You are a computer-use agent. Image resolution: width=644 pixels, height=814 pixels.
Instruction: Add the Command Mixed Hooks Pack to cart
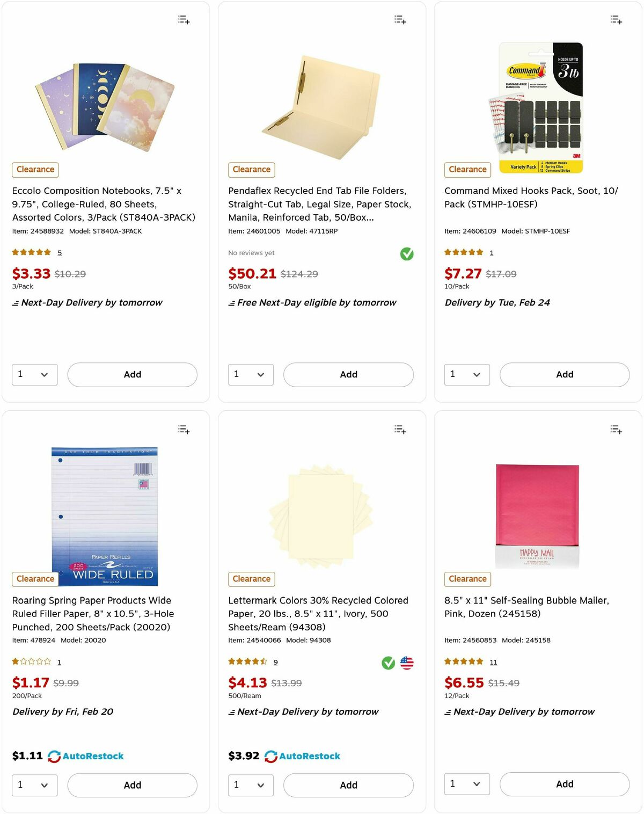tap(564, 374)
